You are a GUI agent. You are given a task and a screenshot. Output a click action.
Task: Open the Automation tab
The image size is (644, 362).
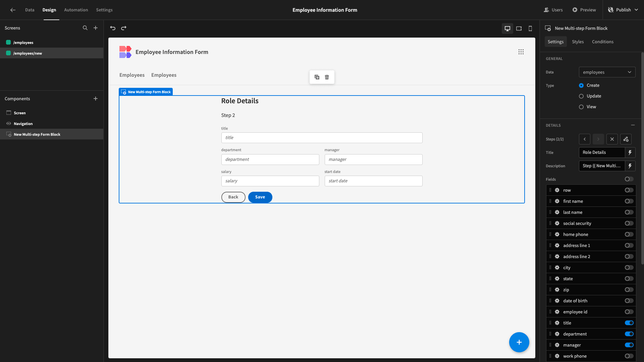click(76, 10)
